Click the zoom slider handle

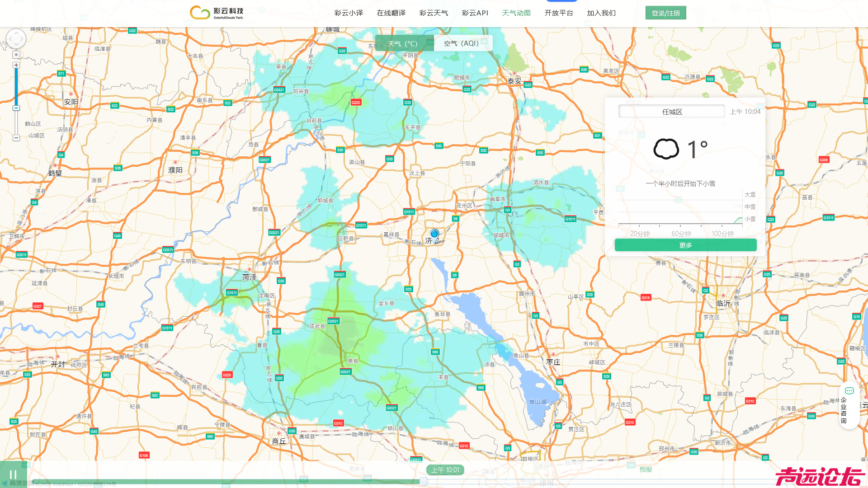tap(16, 108)
